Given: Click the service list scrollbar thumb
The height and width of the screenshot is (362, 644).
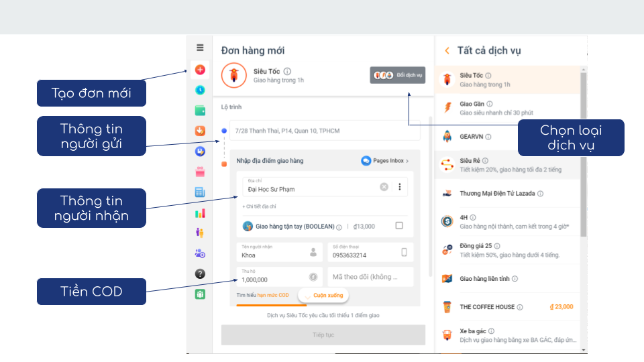Looking at the screenshot, I should [x=584, y=154].
